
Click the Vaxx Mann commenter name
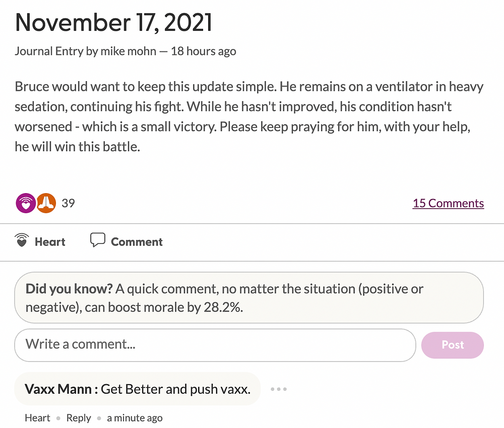click(x=58, y=389)
